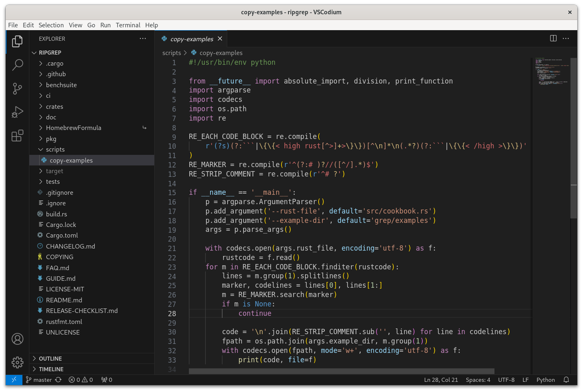The width and height of the screenshot is (583, 392).
Task: Click the horizontal scrollbar of the editor
Action: click(341, 371)
